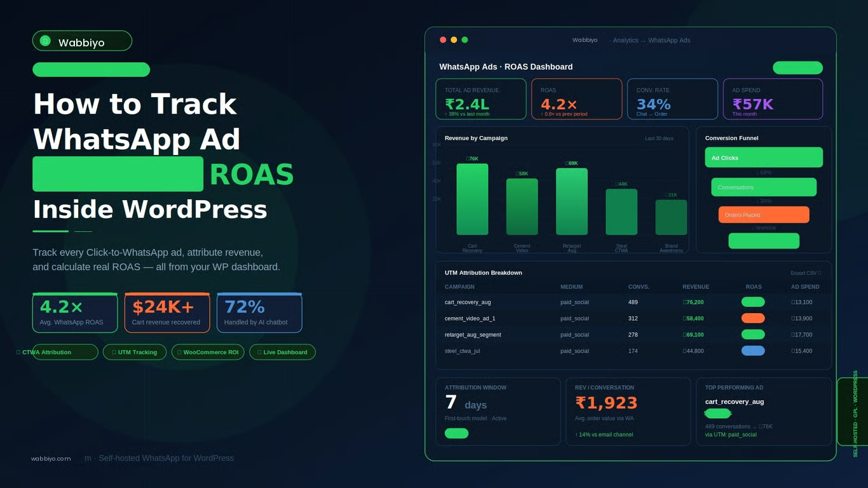Sort by the CAMPAIGN column header
Viewport: 868px width, 488px height.
coord(459,287)
